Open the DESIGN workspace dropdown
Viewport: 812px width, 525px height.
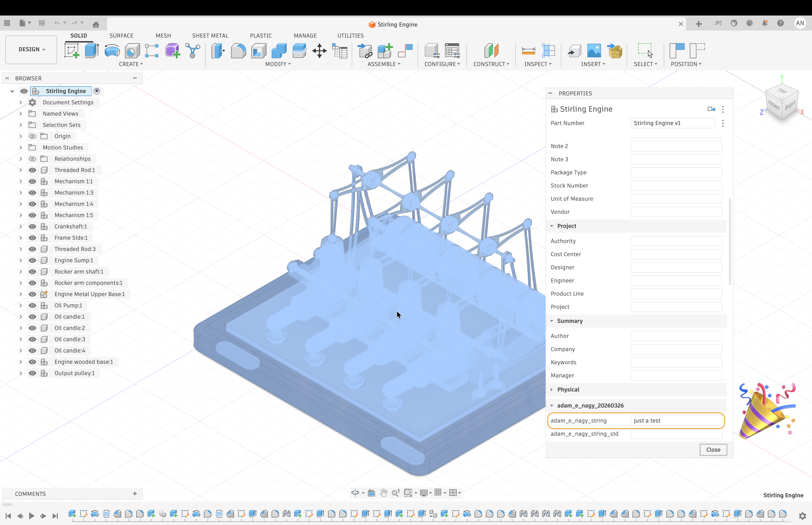[x=31, y=49]
